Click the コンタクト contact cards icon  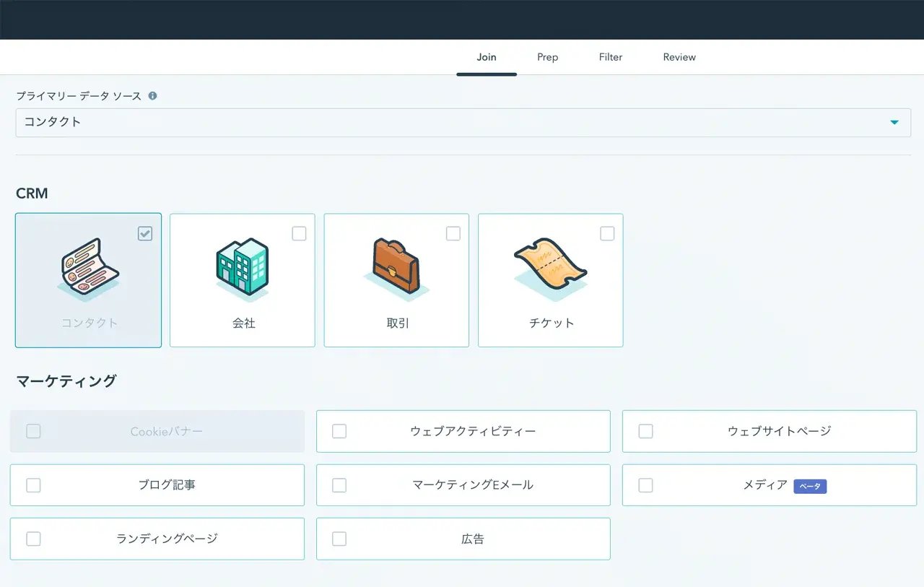(88, 271)
